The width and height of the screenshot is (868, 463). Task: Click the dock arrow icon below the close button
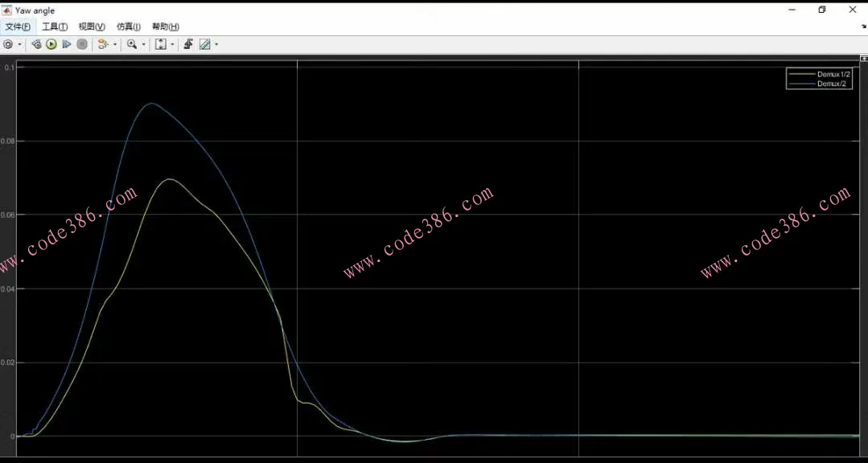click(x=863, y=26)
